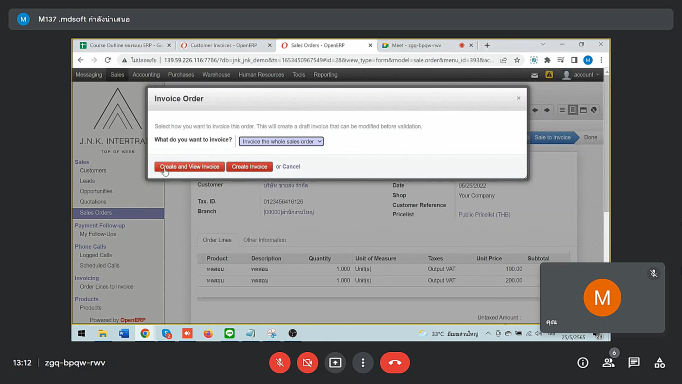Open the Accounting menu
This screenshot has height=384, width=682.
pyautogui.click(x=146, y=75)
